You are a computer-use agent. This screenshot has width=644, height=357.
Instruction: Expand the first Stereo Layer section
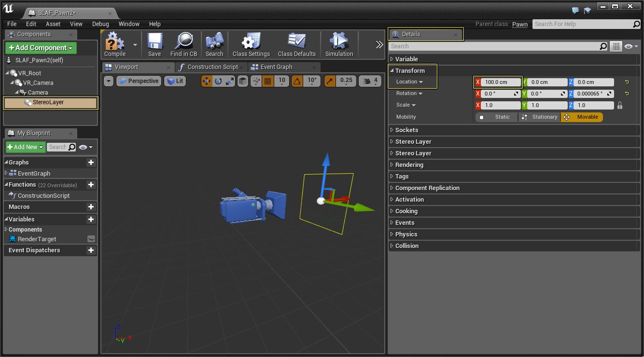413,141
